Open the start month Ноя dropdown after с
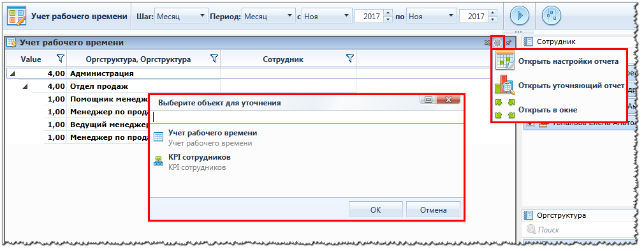Viewport: 644px width, 251px height. [347, 16]
